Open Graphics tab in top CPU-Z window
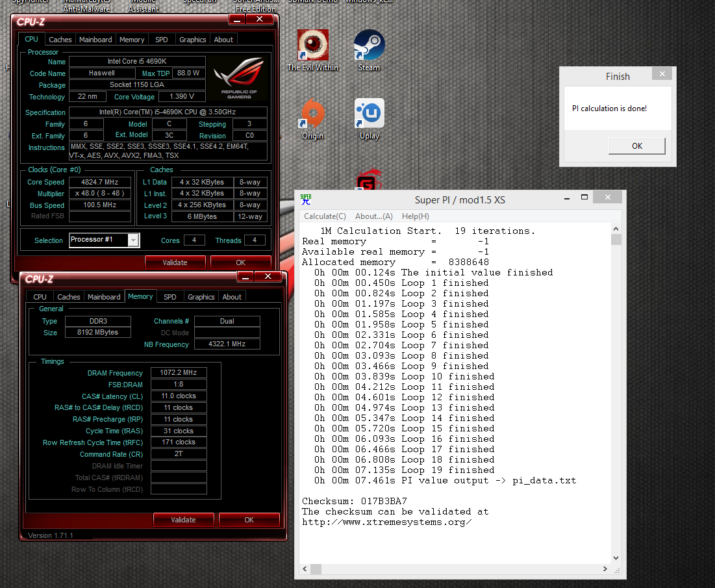715x588 pixels. (x=192, y=40)
